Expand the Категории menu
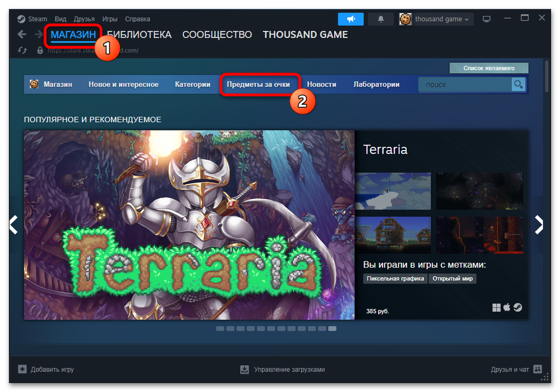The height and width of the screenshot is (392, 560). point(193,84)
